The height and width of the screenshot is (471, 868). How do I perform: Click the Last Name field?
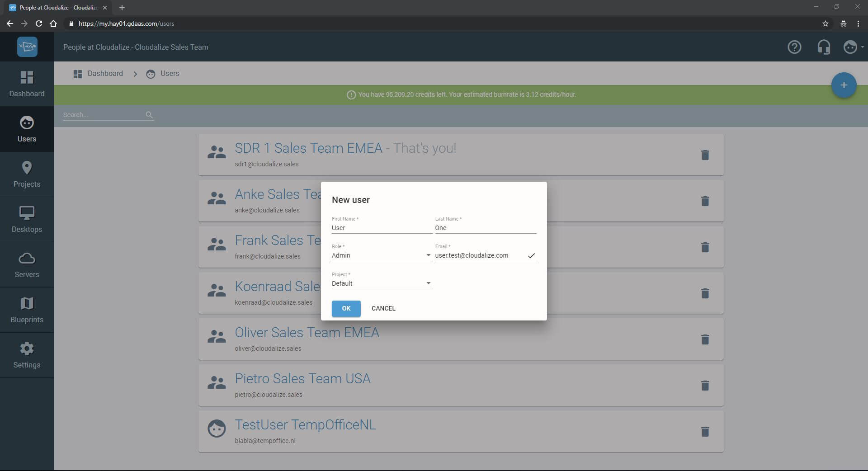[x=486, y=228]
